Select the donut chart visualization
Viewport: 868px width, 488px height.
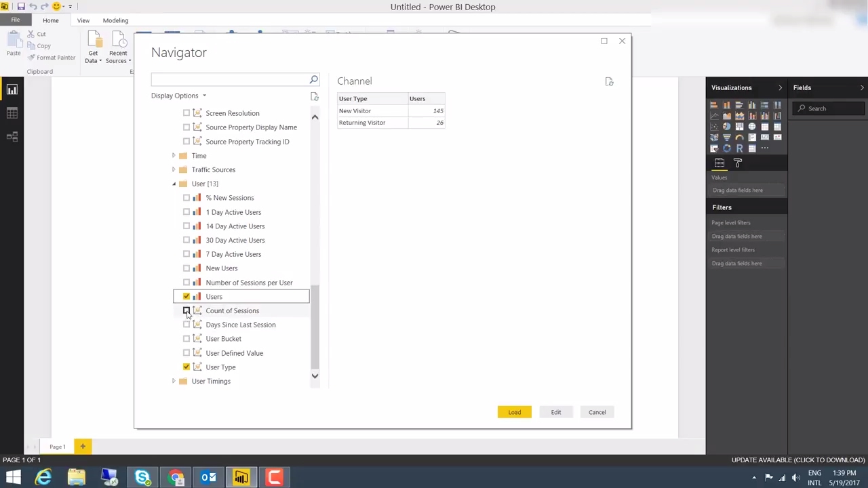click(x=727, y=148)
